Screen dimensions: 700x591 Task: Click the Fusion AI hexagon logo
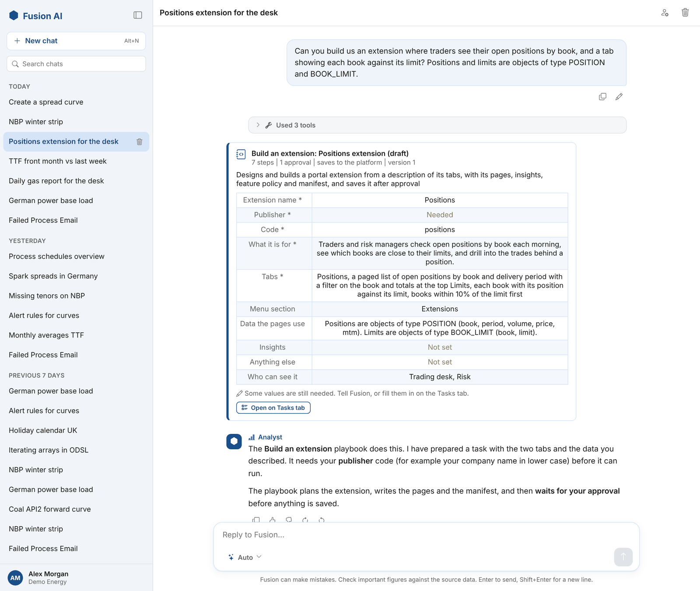[14, 16]
